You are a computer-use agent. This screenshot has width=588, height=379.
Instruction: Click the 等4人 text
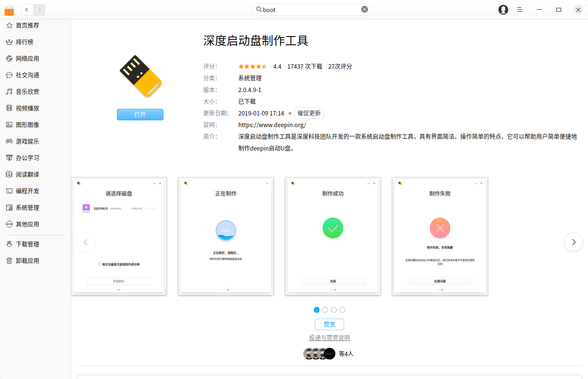pos(346,354)
